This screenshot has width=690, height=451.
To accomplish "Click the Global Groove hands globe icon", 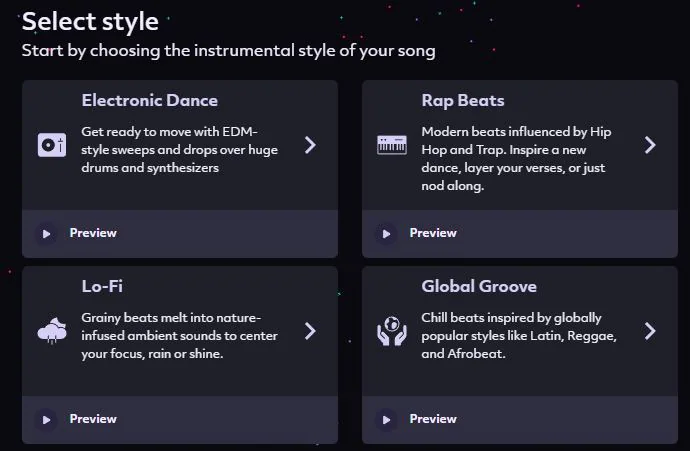I will (391, 330).
